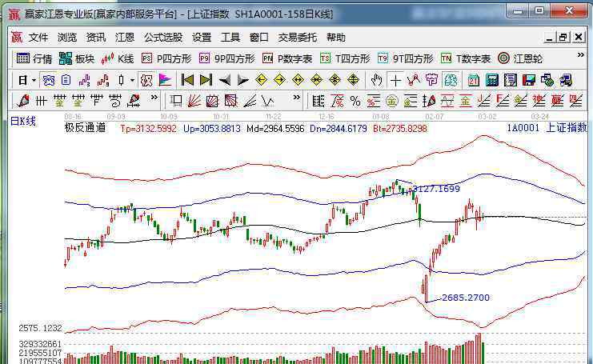Jump to the first bar icon
Screen dimensions: 593x364
coord(187,80)
